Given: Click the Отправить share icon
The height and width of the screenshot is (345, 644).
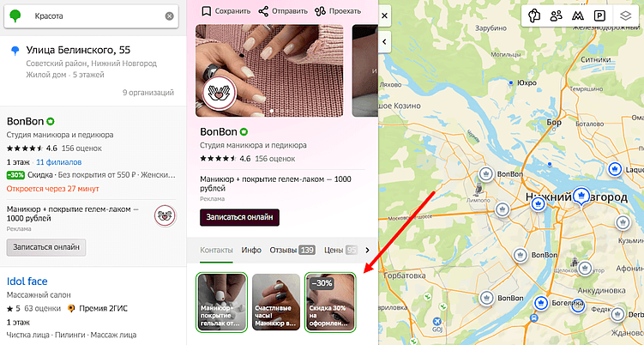Looking at the screenshot, I should pos(263,11).
